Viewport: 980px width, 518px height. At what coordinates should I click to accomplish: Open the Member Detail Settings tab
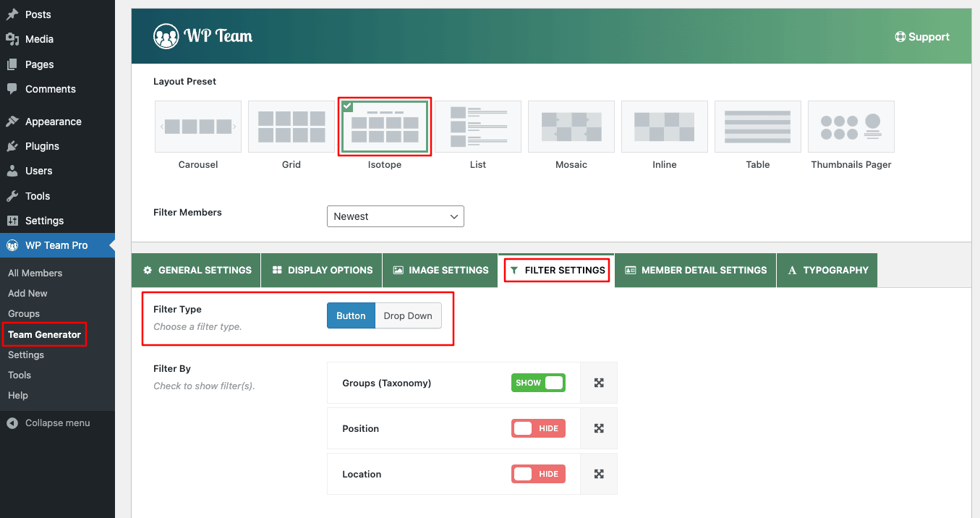coord(694,270)
